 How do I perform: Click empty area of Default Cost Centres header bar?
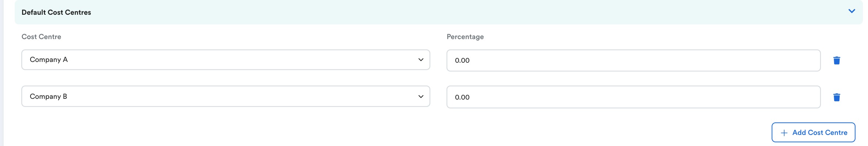(441, 12)
